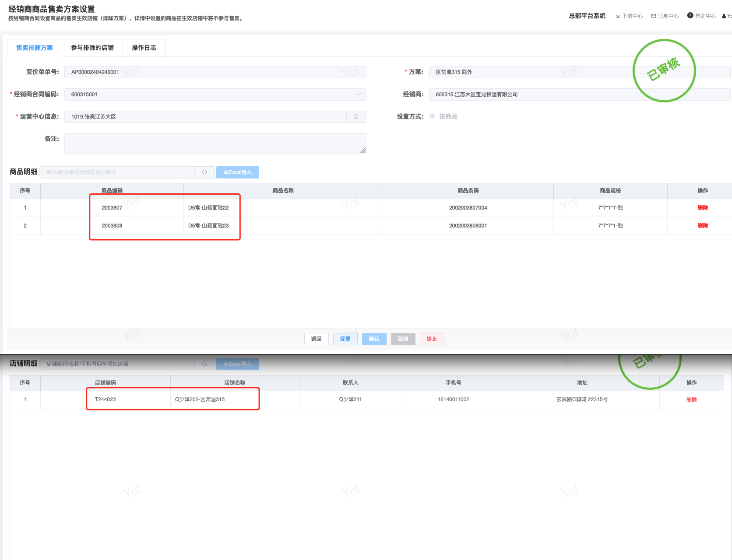732x560 pixels.
Task: Click the 备注 textarea
Action: pos(215,143)
